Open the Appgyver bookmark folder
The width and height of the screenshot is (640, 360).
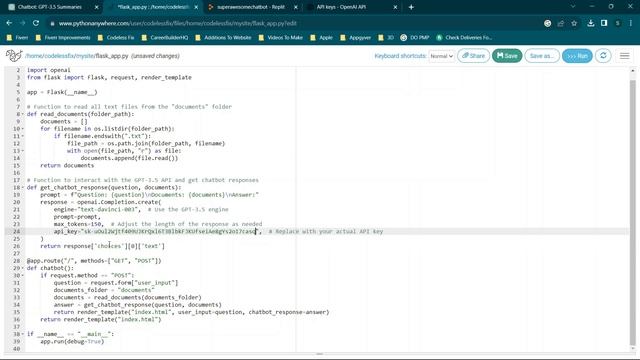(356, 38)
